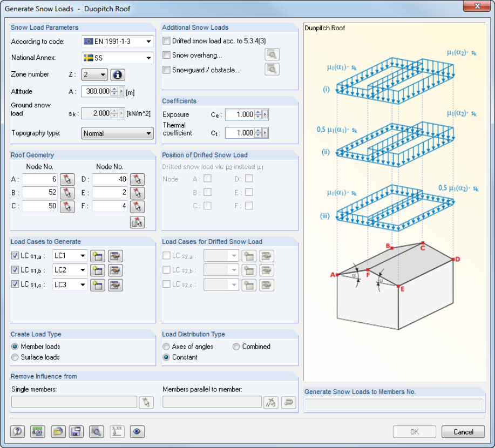Open LC1 load case dropdown
Viewport: 495px width, 448px height.
point(70,256)
